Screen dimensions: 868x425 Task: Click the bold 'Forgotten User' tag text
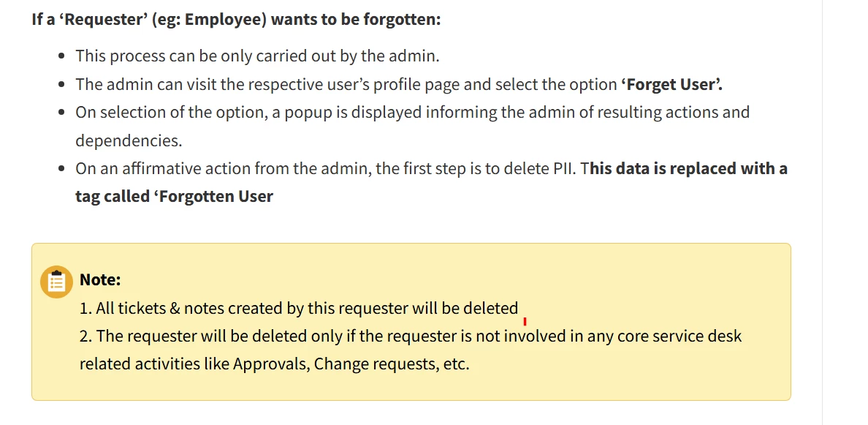pyautogui.click(x=216, y=196)
